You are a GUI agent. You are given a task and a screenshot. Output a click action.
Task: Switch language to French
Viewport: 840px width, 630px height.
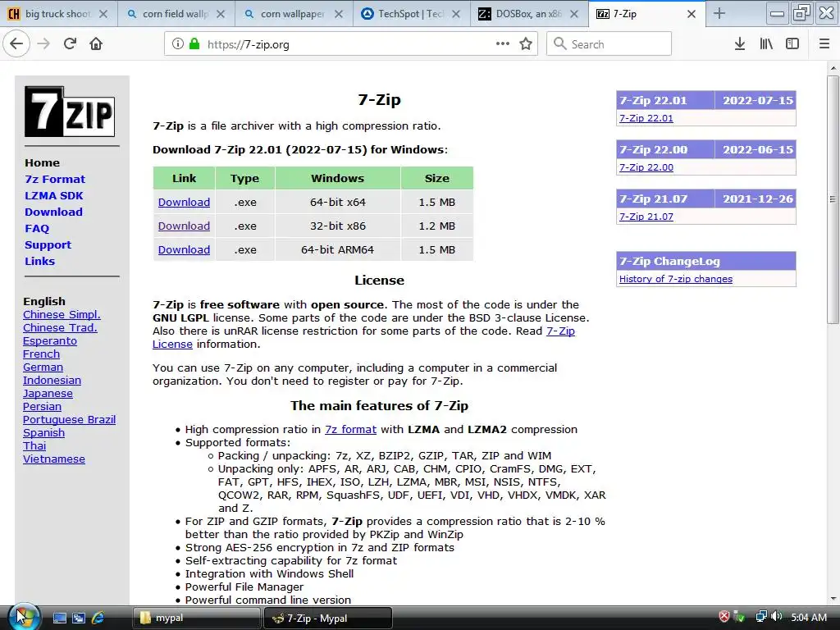click(41, 354)
